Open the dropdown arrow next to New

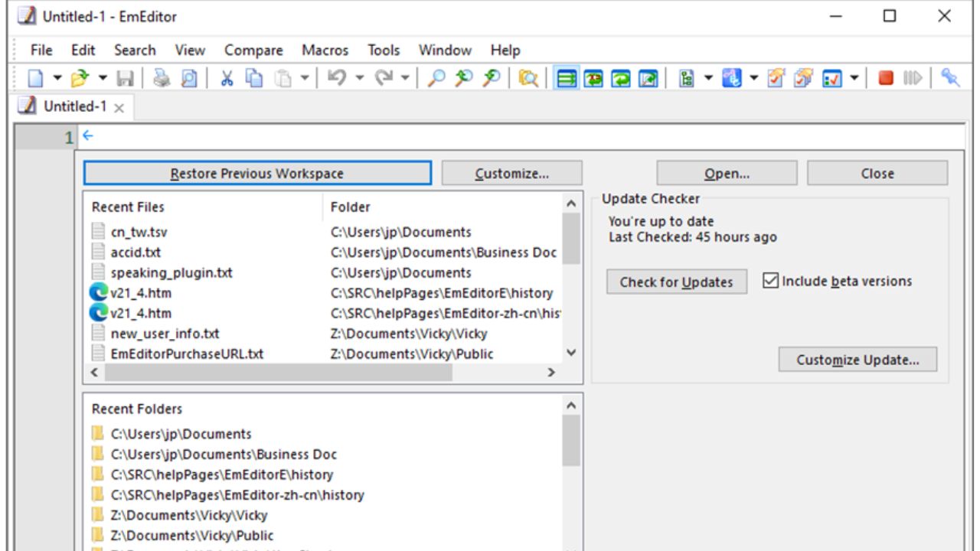57,78
